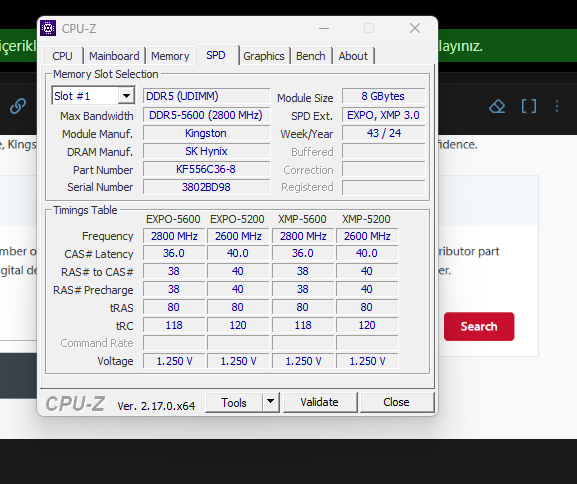
Task: Select the SPD tab
Action: (x=216, y=55)
